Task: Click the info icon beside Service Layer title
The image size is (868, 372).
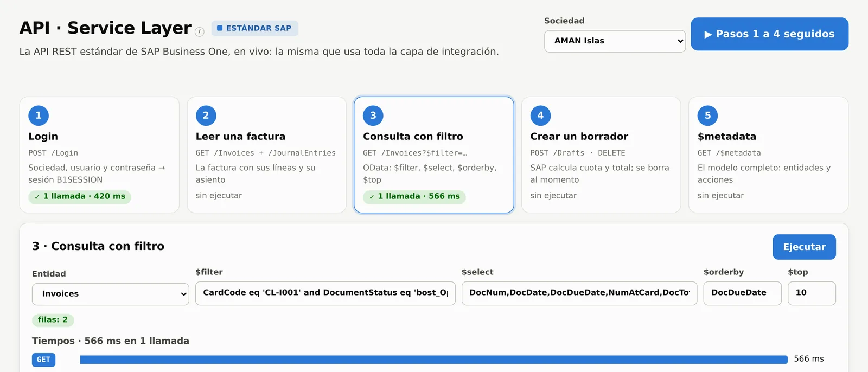Action: (x=200, y=31)
